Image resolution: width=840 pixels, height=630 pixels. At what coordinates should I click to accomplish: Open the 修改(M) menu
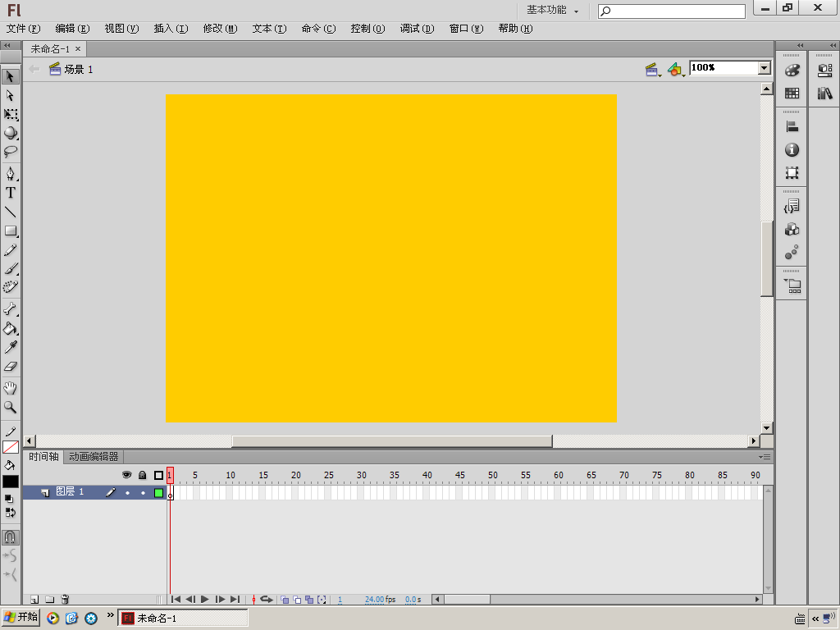point(220,29)
